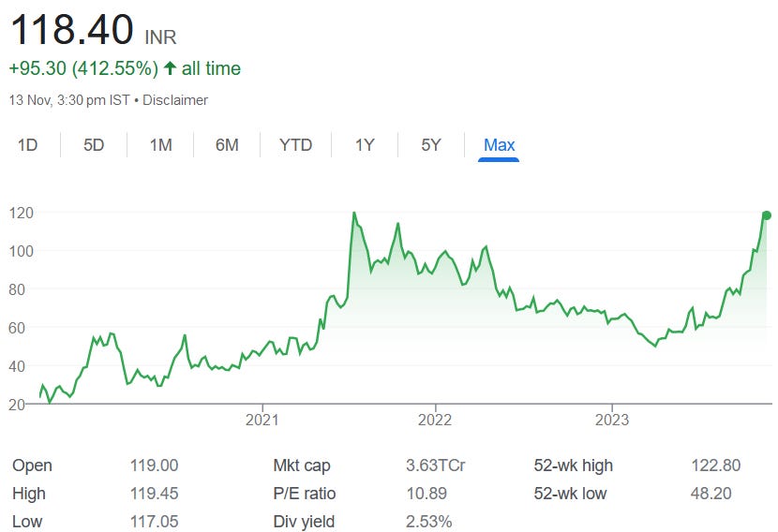Click the P/E ratio label
778x532 pixels.
[304, 494]
